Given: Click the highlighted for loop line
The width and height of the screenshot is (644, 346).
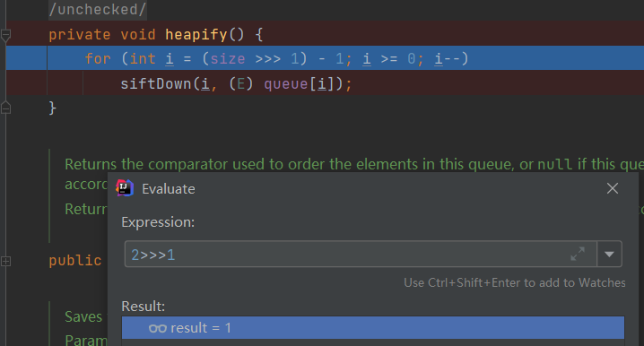Looking at the screenshot, I should tap(325, 58).
